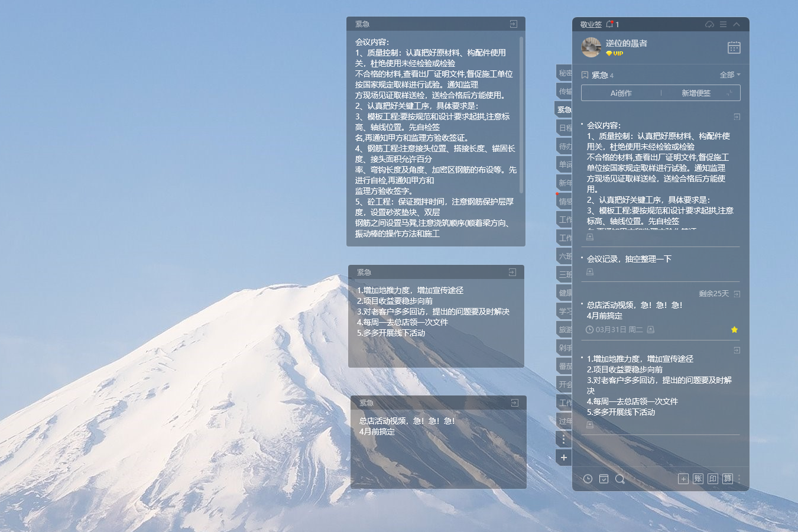This screenshot has width=798, height=532.
Task: Open the bottom-right three-dot more menu
Action: 739,479
